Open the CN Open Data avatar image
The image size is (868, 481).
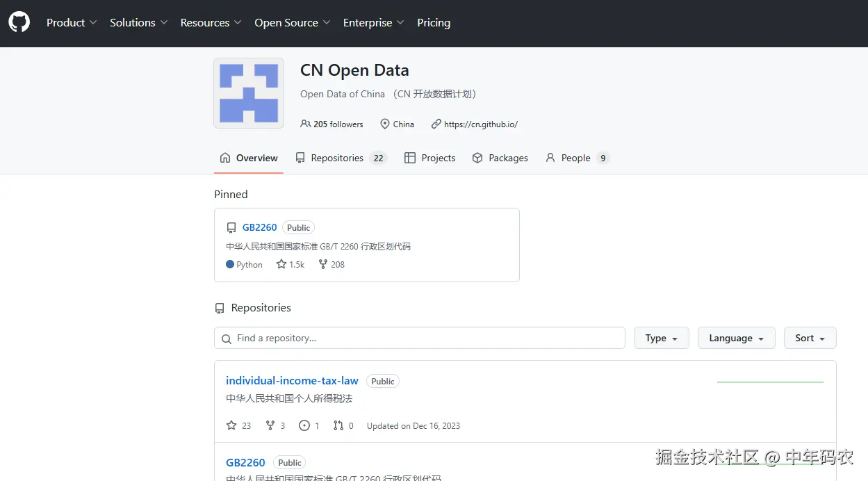click(x=249, y=93)
